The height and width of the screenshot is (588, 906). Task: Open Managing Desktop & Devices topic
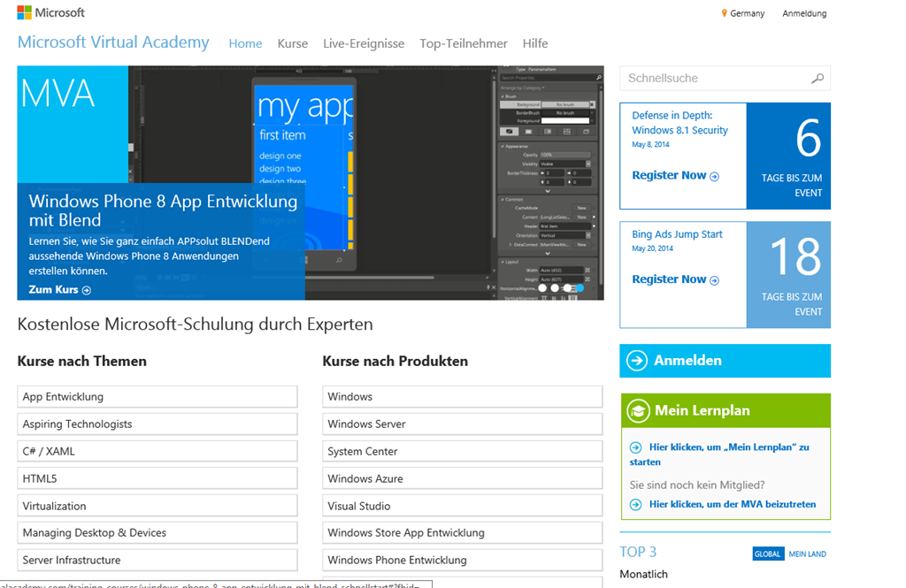click(x=157, y=533)
